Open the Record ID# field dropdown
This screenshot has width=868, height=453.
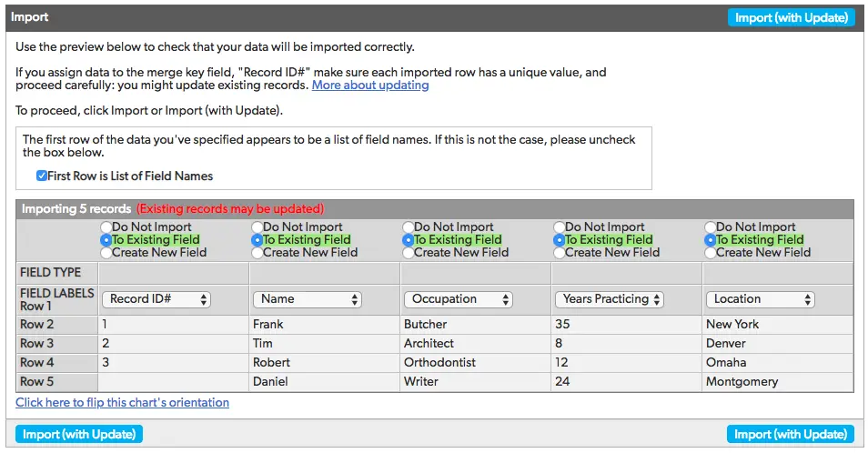tap(156, 299)
